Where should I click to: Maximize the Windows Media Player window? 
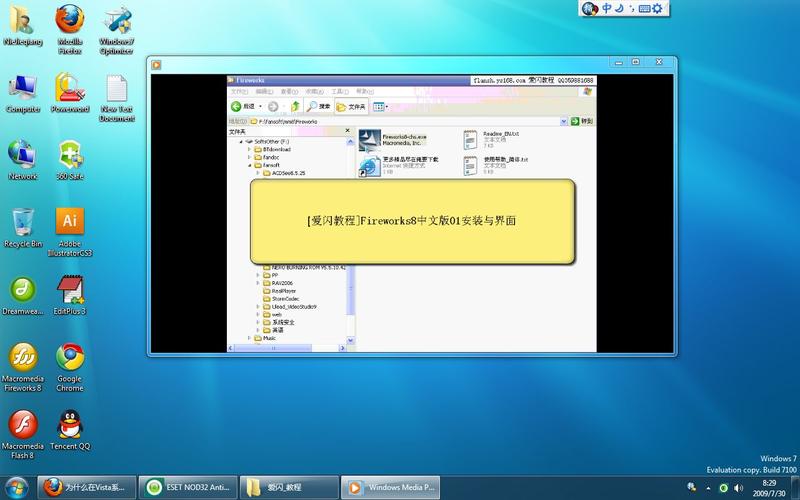coord(636,62)
